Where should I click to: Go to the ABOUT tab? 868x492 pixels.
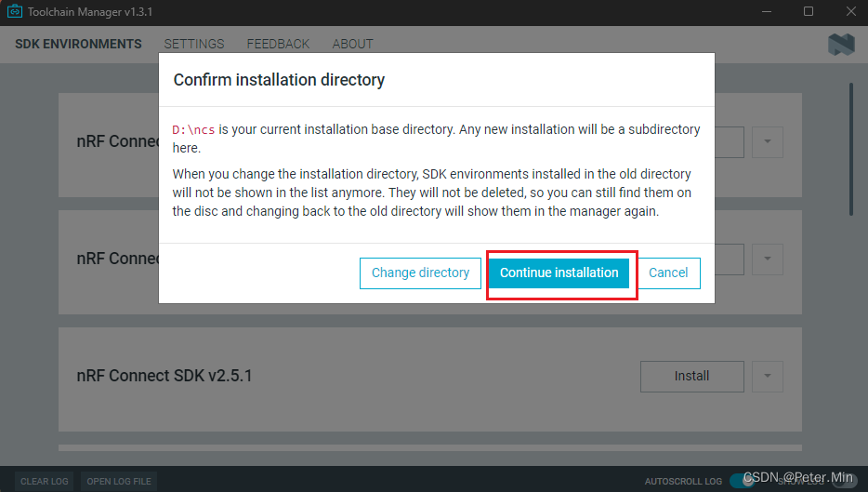[x=352, y=44]
